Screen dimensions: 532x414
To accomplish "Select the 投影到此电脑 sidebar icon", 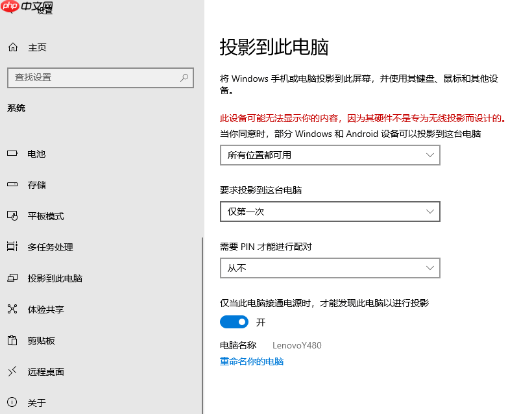I will [13, 278].
